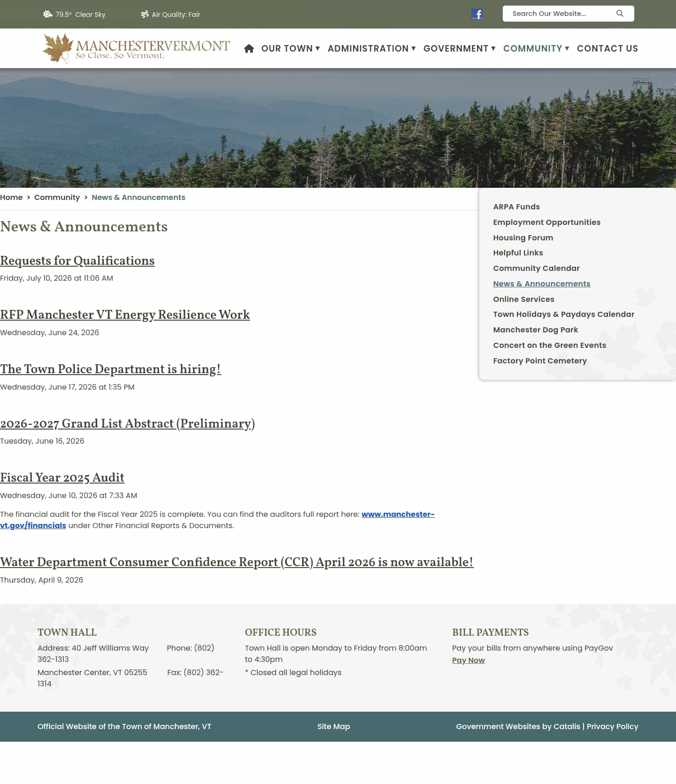The image size is (676, 784).
Task: Select Community Calendar in sidebar
Action: tap(536, 268)
